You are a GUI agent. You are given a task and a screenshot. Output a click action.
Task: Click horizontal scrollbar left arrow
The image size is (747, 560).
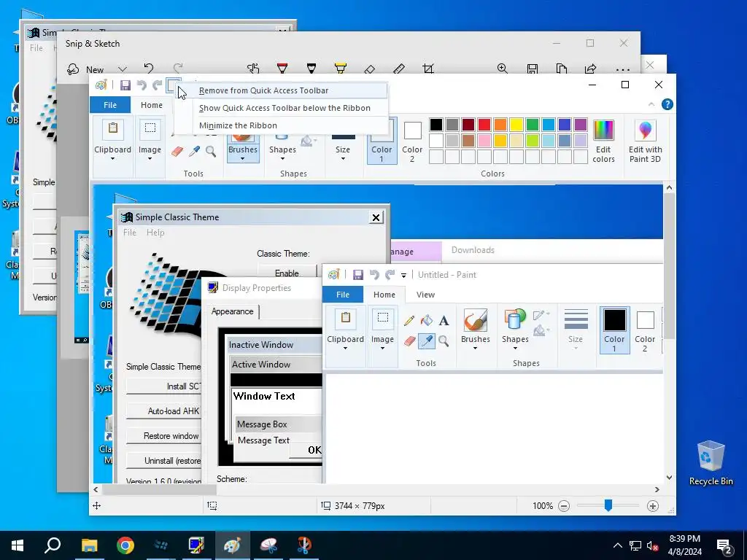point(96,489)
